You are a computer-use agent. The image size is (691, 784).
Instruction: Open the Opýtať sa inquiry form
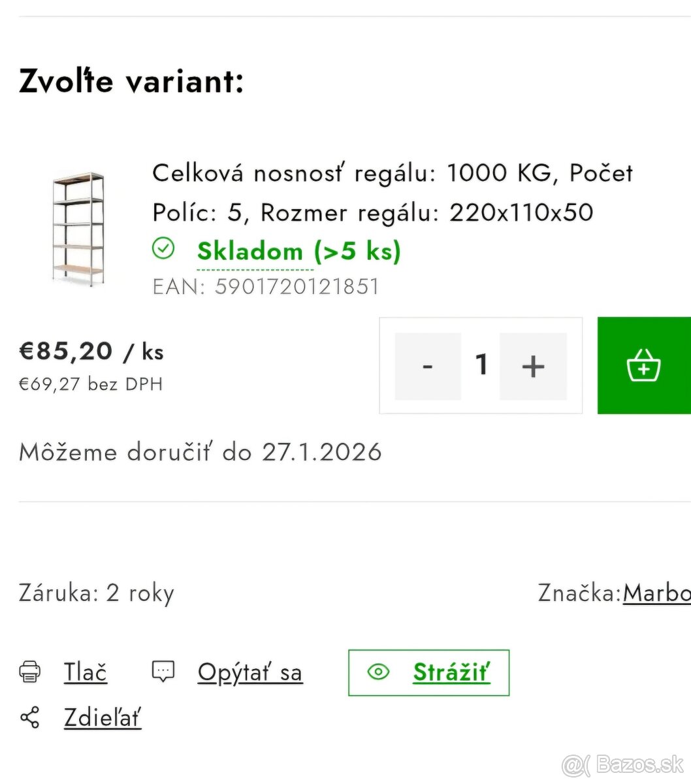[x=250, y=672]
